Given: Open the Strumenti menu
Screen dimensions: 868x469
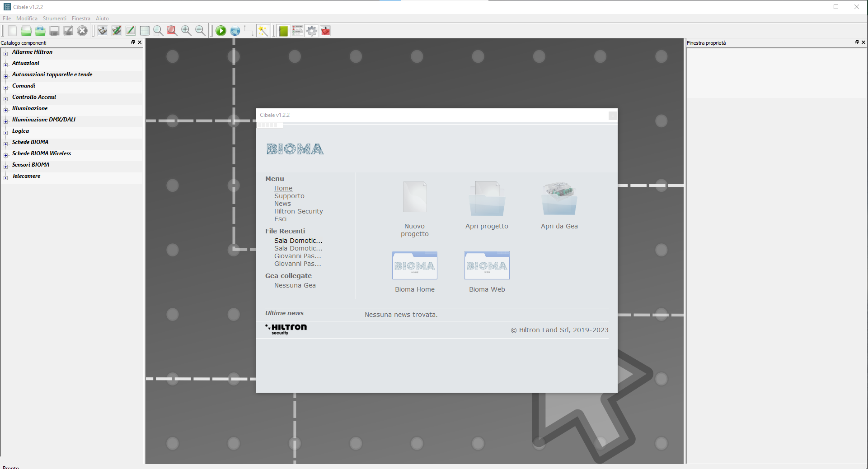Looking at the screenshot, I should coord(54,19).
